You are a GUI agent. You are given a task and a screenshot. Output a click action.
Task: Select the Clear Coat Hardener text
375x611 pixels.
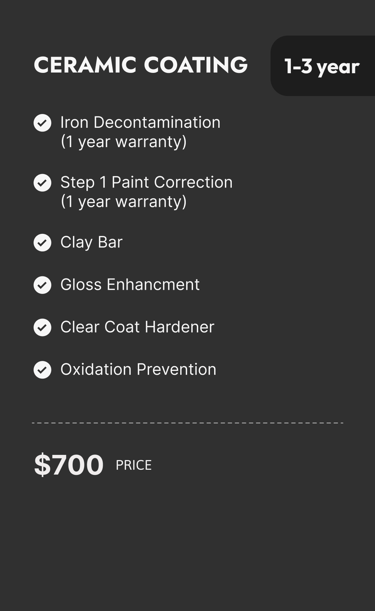[137, 327]
